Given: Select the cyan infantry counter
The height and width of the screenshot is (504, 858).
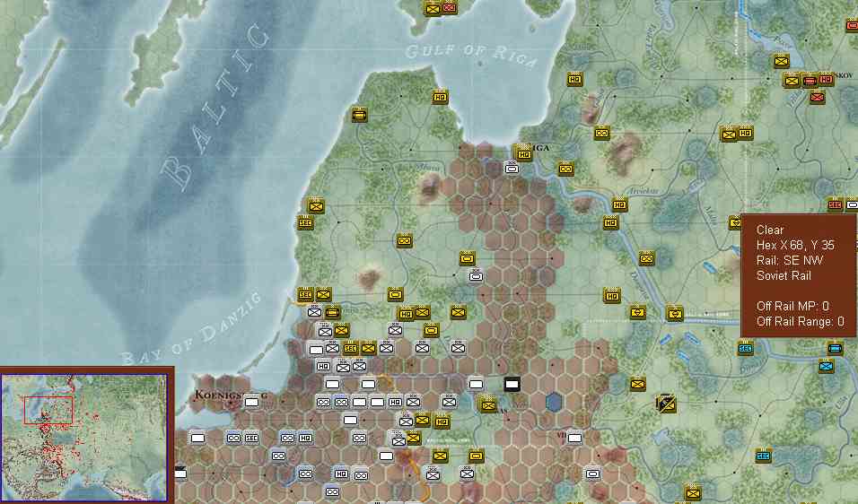Looking at the screenshot, I should [827, 366].
